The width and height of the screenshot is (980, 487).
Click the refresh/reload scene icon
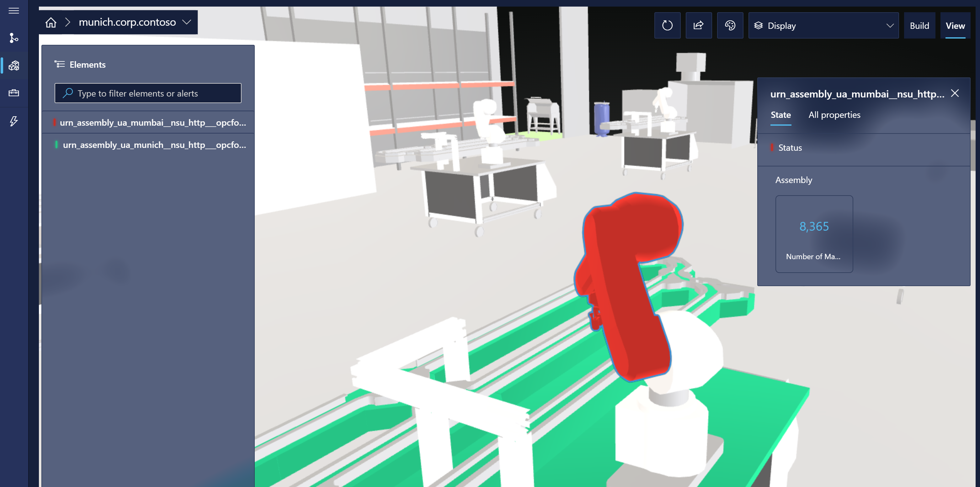click(x=668, y=26)
